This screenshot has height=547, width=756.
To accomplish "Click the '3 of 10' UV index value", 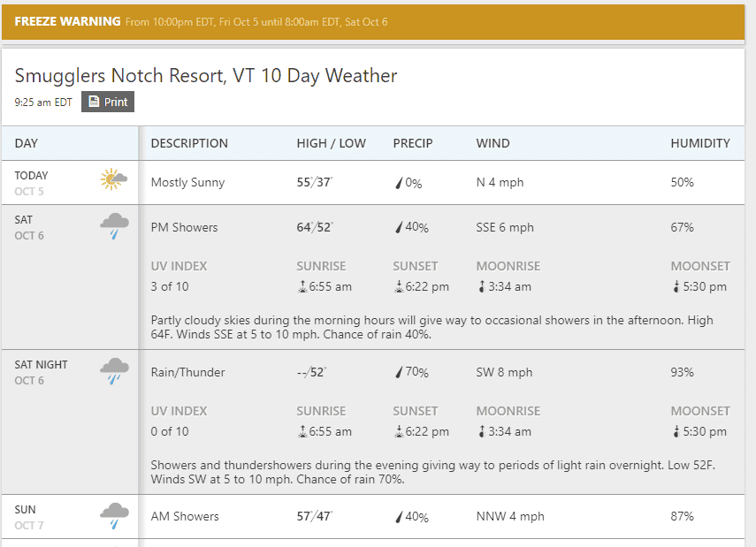I will 170,286.
